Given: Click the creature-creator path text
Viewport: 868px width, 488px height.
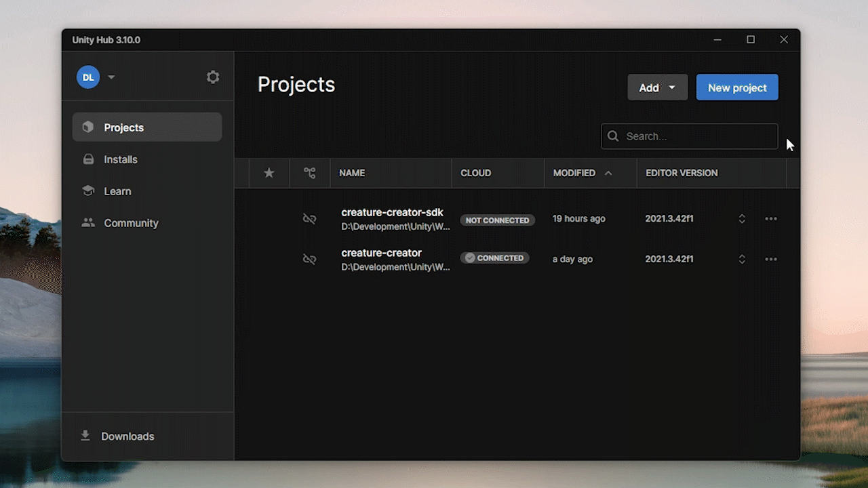Looking at the screenshot, I should (395, 267).
